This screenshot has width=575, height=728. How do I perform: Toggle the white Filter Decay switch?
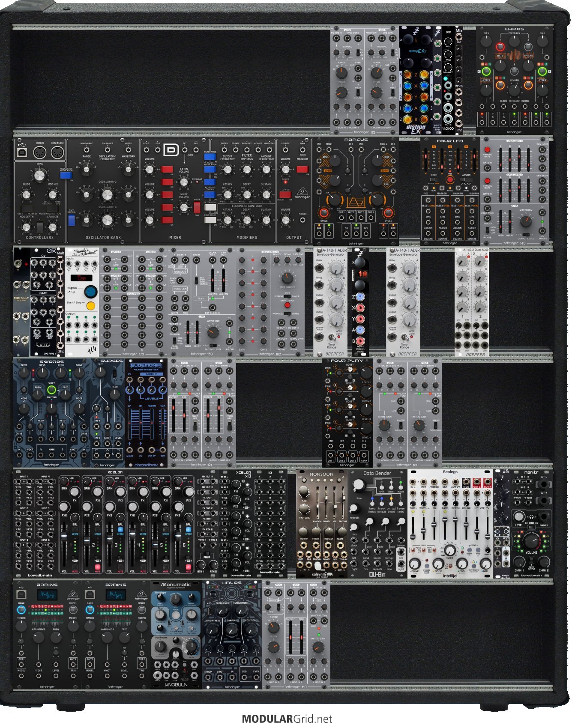point(210,208)
